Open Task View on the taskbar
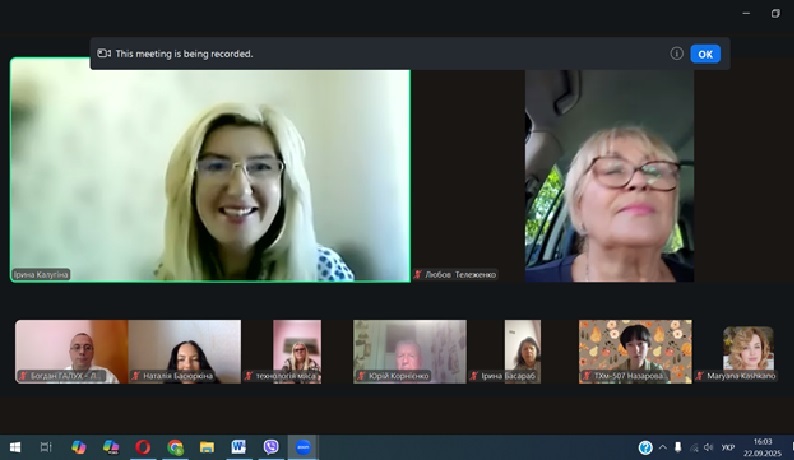 click(x=46, y=447)
